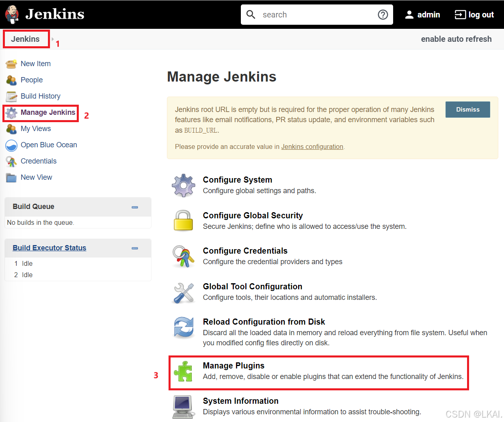
Task: Click the Manage Jenkins gear icon
Action: coord(12,112)
